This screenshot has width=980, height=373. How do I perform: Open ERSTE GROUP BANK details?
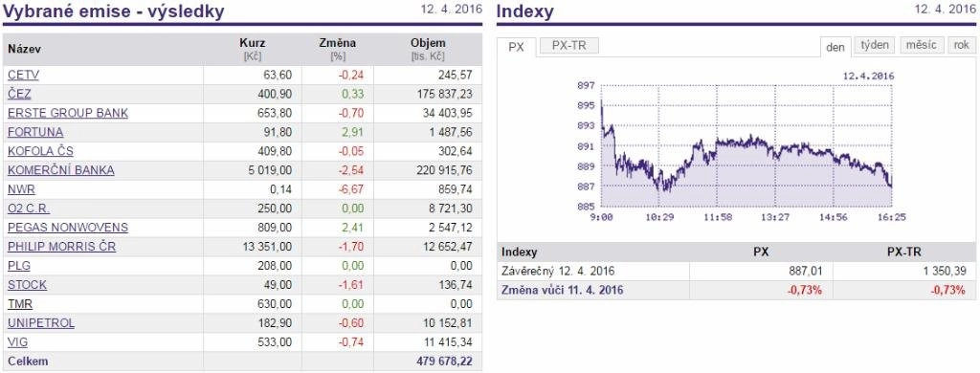click(68, 113)
